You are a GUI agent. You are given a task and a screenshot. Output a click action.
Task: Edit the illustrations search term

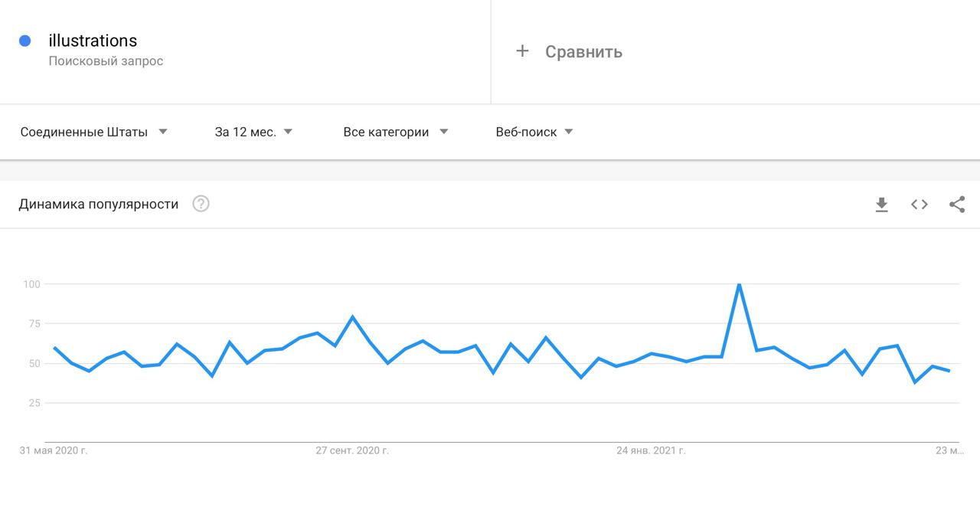[x=93, y=41]
